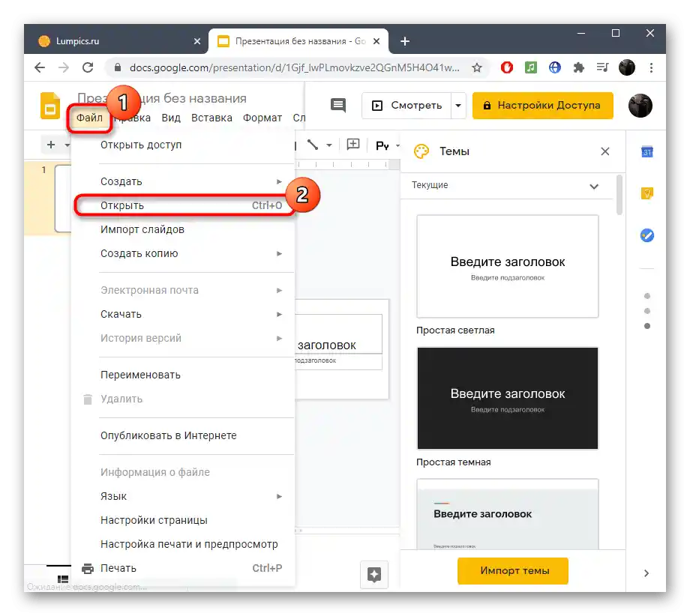Open the Google account avatar in Slides

[x=640, y=106]
